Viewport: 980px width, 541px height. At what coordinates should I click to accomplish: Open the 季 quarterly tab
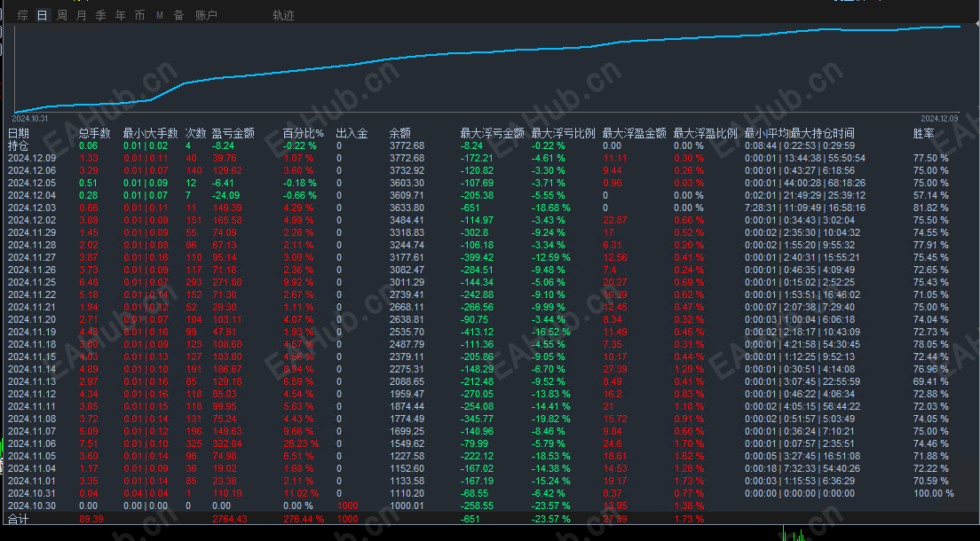click(x=100, y=15)
